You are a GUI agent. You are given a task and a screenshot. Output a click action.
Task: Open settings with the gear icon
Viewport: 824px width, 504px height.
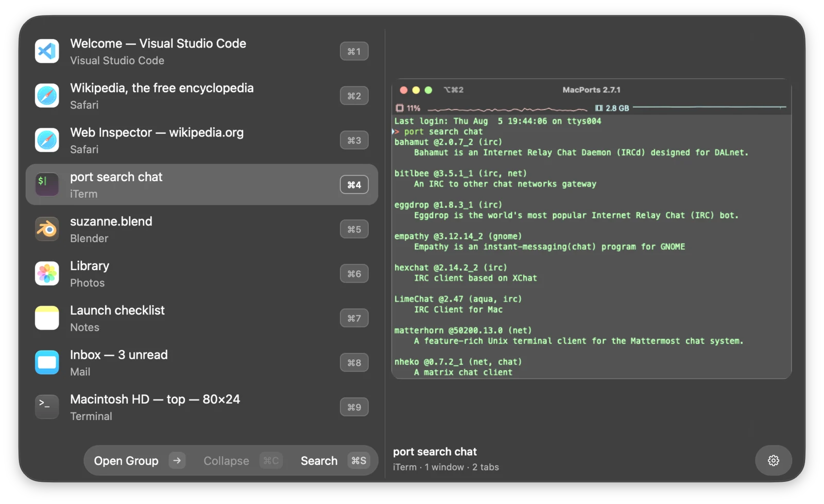(773, 460)
